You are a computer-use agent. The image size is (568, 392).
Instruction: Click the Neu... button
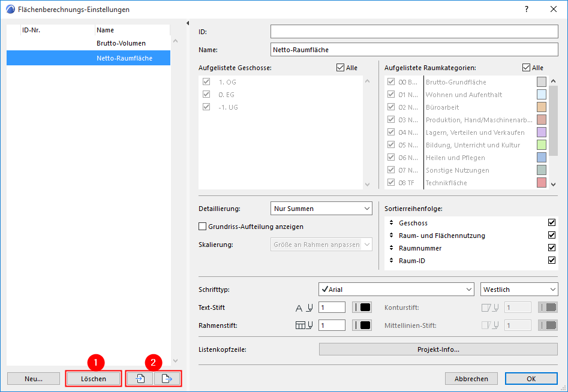[34, 379]
